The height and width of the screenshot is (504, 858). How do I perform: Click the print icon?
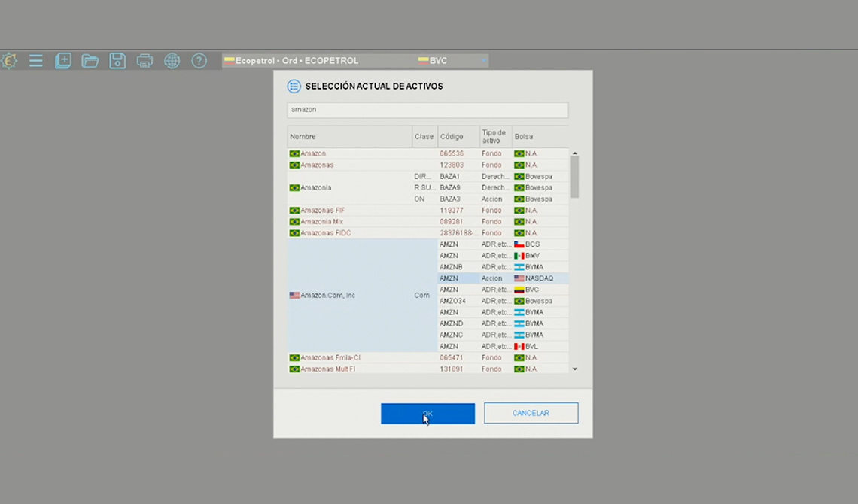click(145, 61)
